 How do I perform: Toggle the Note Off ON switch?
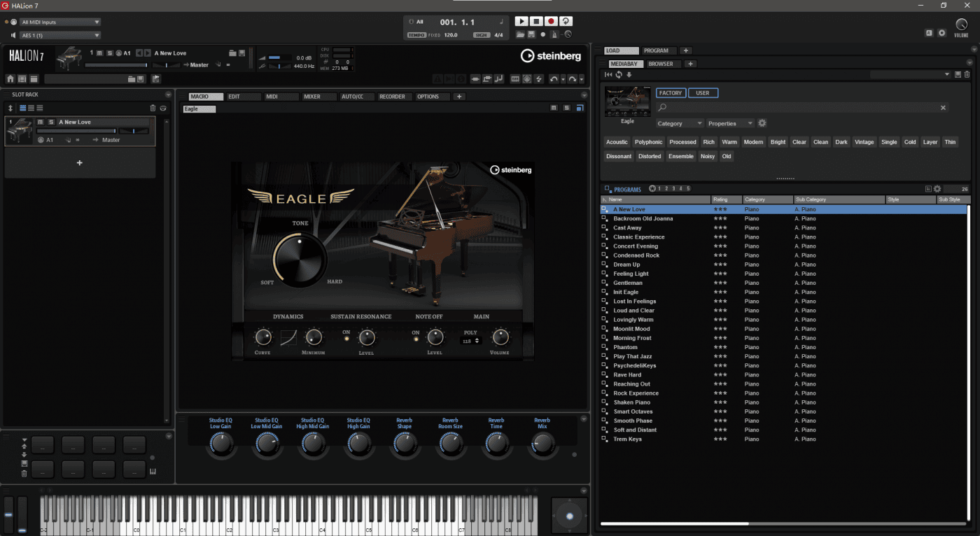(x=416, y=339)
